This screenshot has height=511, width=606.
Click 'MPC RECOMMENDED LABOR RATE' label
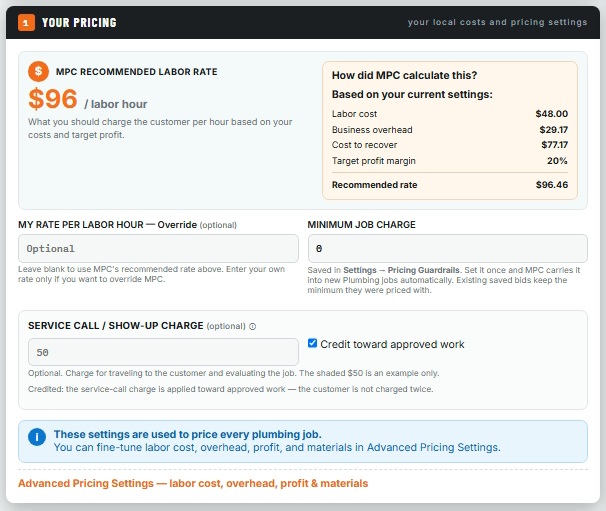136,72
